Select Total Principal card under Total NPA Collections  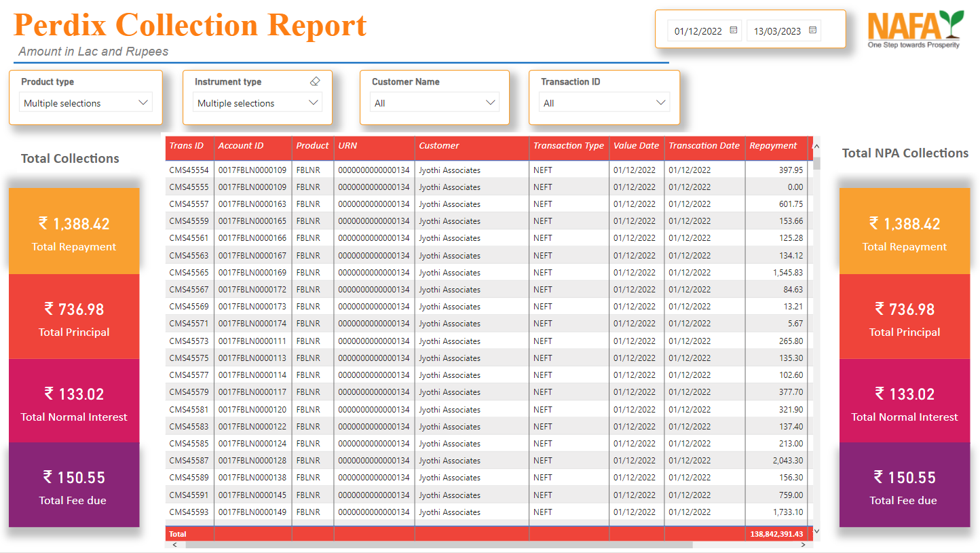click(905, 317)
